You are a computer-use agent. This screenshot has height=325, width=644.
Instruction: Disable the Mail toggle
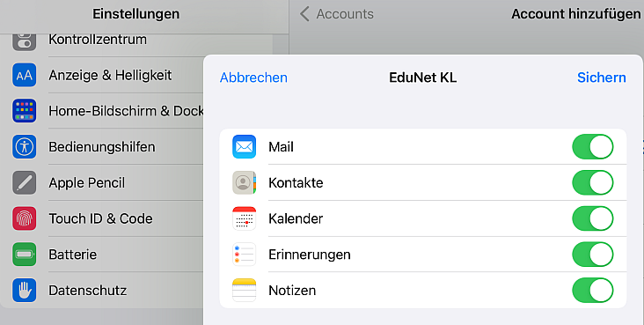coord(593,146)
